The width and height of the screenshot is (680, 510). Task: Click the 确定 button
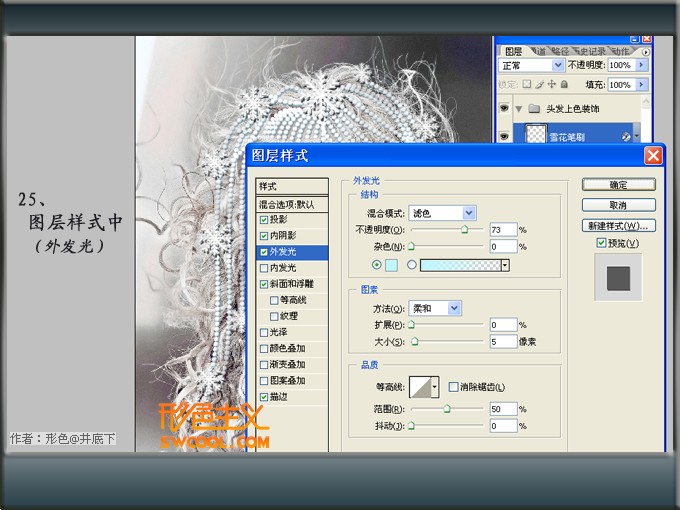coord(618,185)
